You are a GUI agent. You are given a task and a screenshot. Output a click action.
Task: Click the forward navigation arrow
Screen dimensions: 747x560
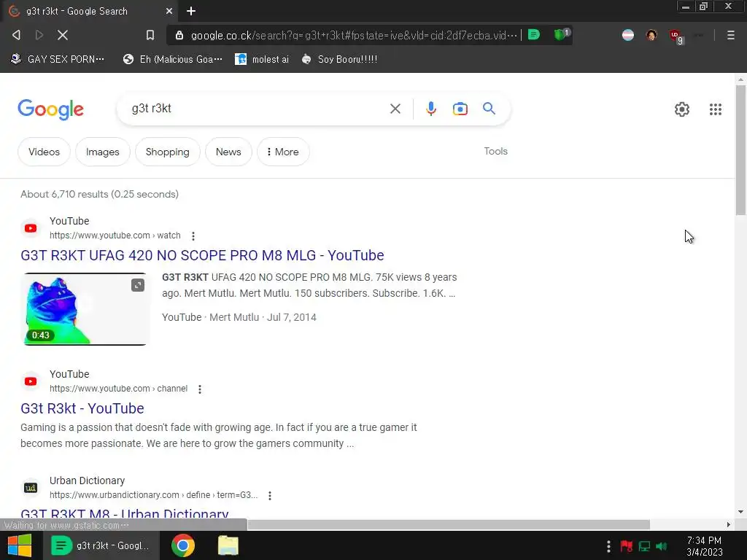point(39,35)
